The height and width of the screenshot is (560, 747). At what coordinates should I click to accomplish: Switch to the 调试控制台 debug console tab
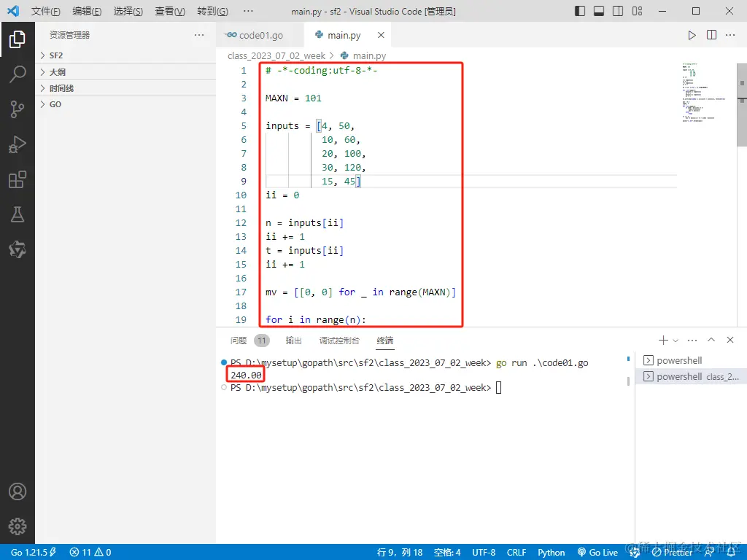pyautogui.click(x=339, y=341)
